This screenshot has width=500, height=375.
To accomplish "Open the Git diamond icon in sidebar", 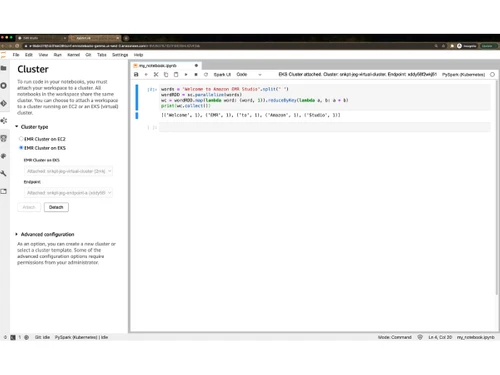I will [x=4, y=103].
